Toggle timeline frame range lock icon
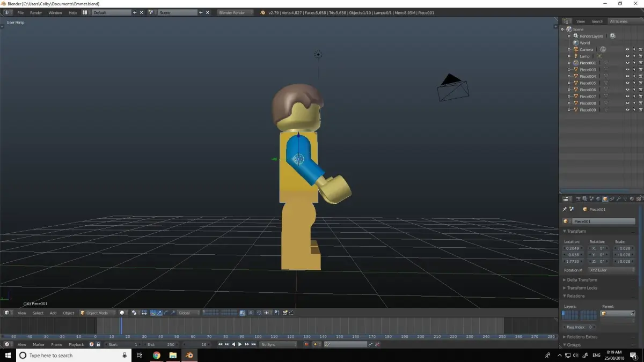This screenshot has width=644, height=362. 99,344
